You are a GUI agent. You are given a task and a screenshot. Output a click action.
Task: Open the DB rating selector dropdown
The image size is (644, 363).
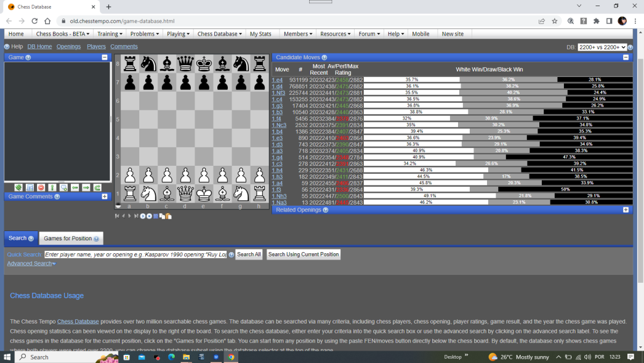[x=602, y=47]
